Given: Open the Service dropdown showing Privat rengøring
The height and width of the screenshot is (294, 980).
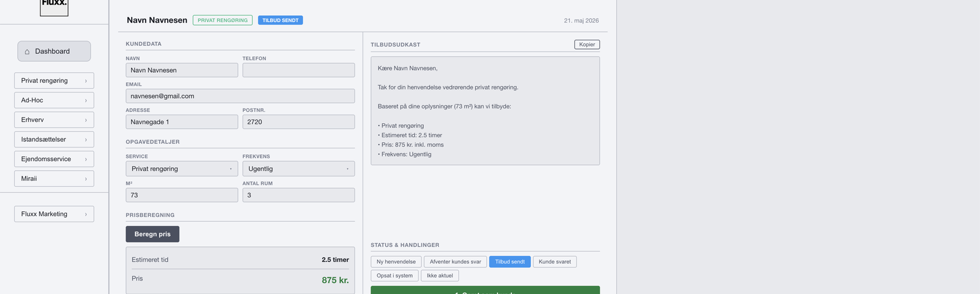Looking at the screenshot, I should tap(182, 168).
